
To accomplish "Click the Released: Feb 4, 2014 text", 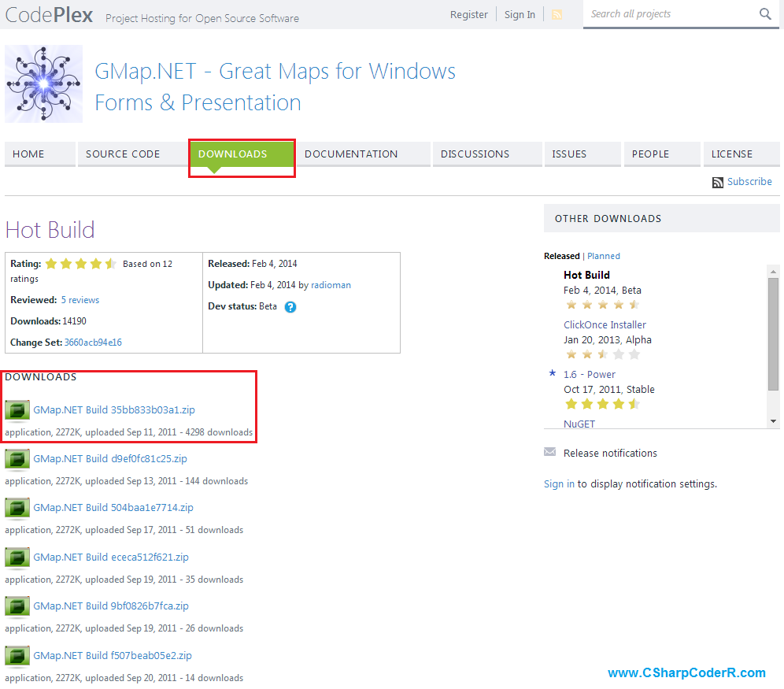I will point(253,264).
